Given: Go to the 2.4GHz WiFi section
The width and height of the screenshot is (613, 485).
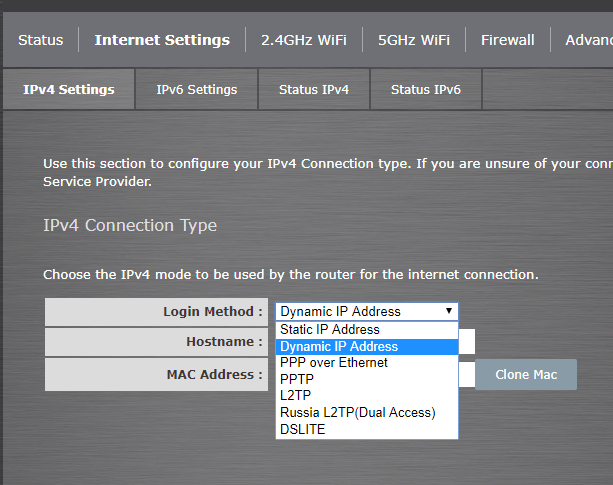Looking at the screenshot, I should [x=304, y=40].
